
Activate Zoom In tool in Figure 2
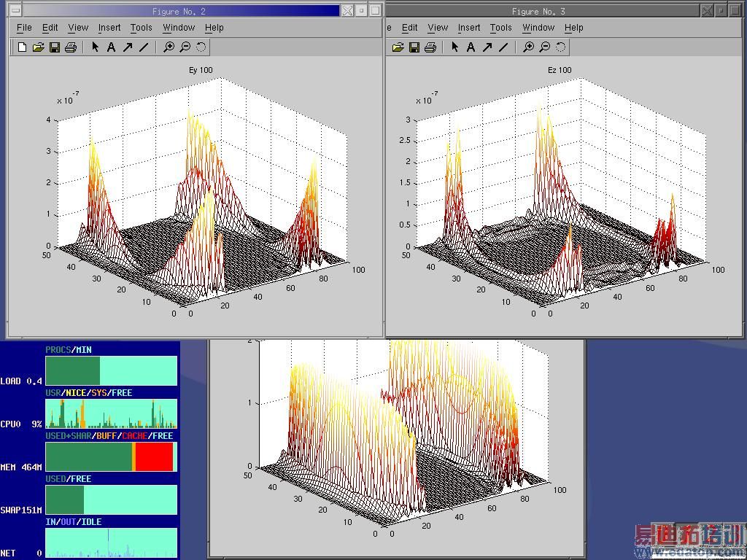pyautogui.click(x=169, y=47)
